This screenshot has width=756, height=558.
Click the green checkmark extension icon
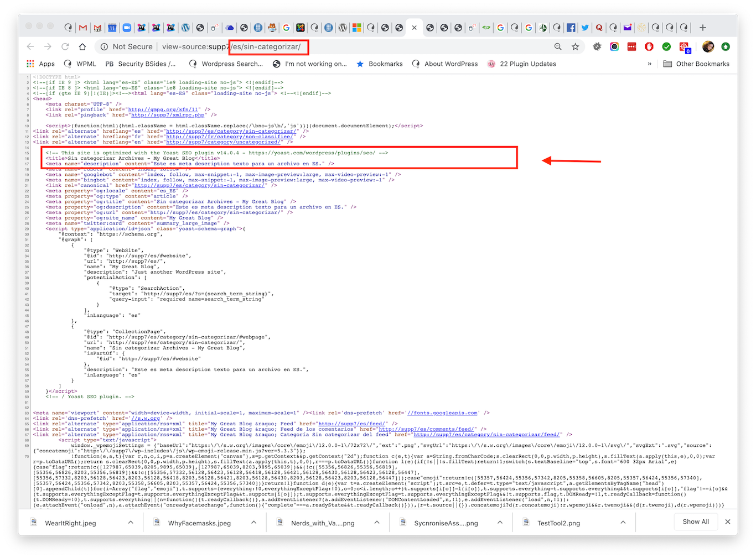pos(667,47)
